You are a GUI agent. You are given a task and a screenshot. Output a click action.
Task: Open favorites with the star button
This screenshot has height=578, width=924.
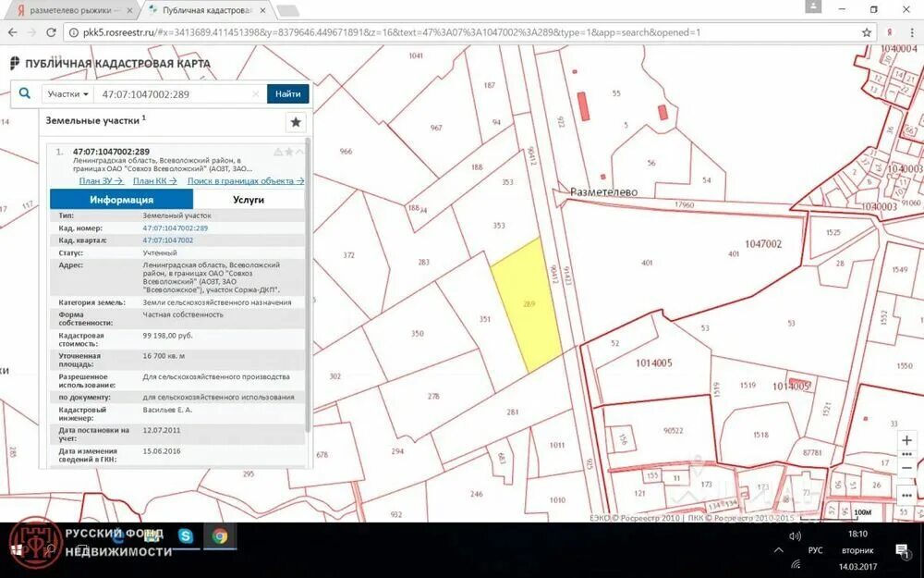pos(296,122)
